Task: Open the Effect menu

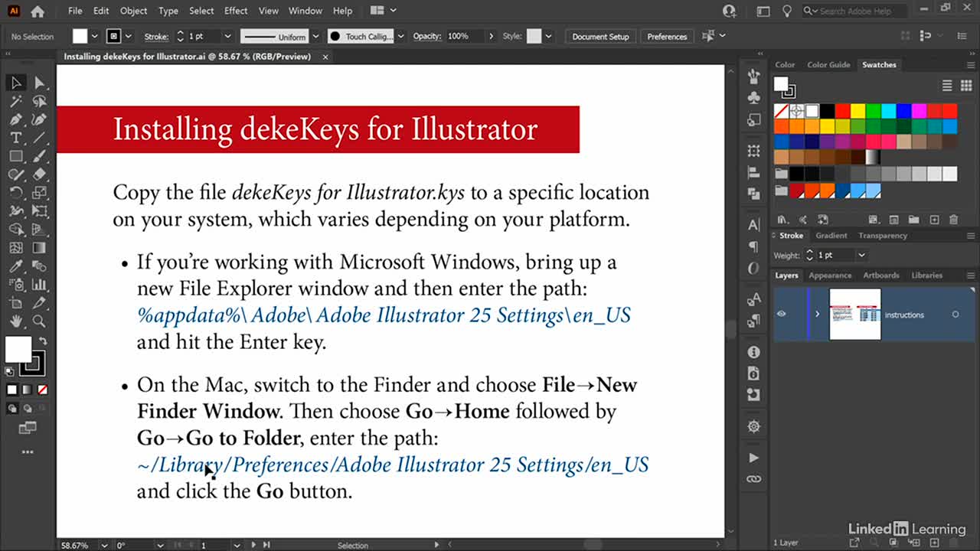Action: click(x=236, y=11)
